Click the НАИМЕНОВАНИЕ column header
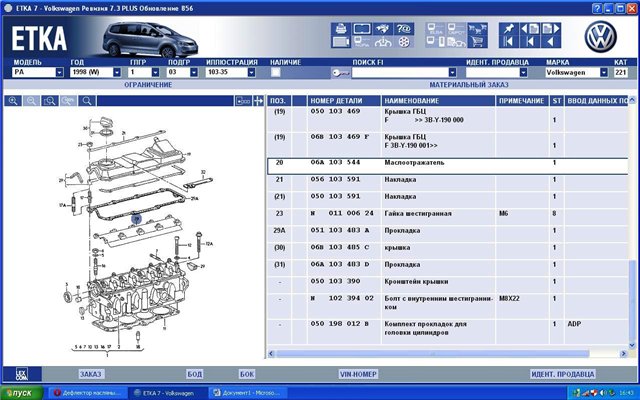 pos(438,101)
